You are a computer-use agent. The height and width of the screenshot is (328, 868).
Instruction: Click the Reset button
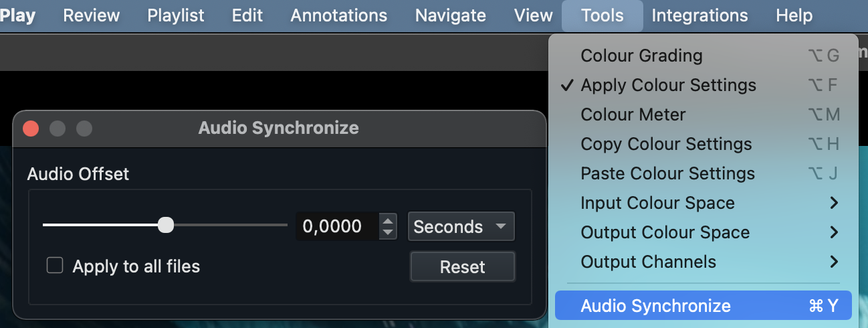coord(462,266)
